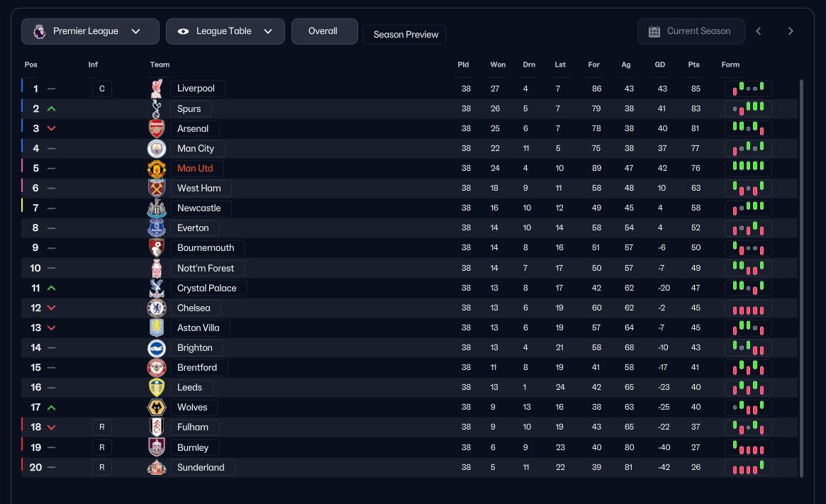
Task: Sort table by Pts column header
Action: tap(693, 65)
